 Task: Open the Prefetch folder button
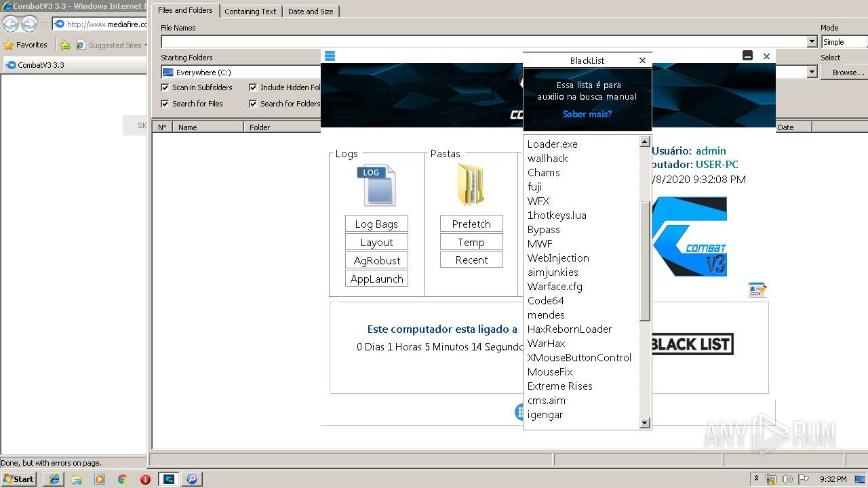(471, 224)
